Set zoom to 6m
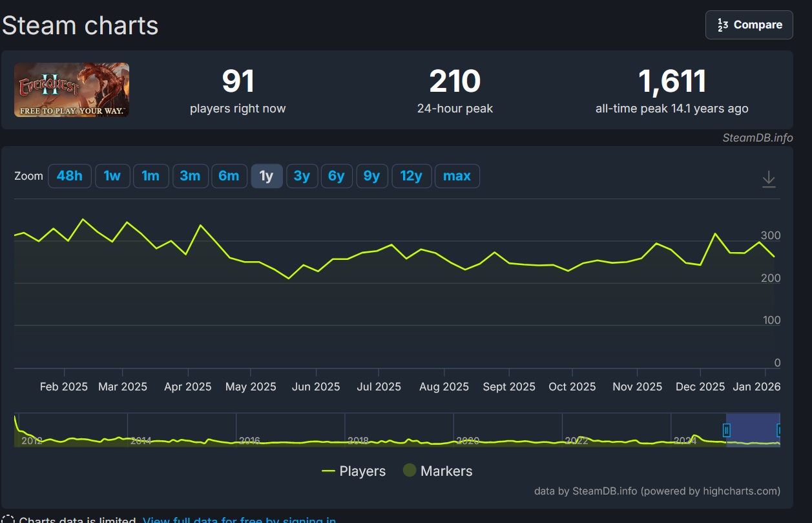 (x=229, y=176)
